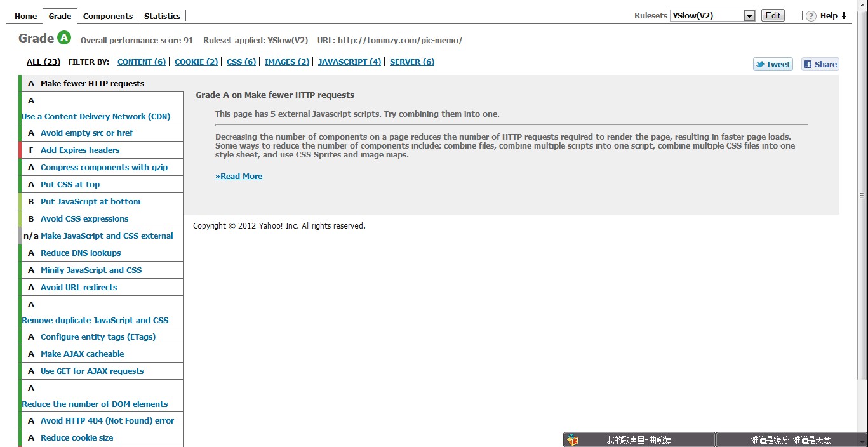Click the scrollbar up arrow
The width and height of the screenshot is (868, 447).
[x=862, y=5]
